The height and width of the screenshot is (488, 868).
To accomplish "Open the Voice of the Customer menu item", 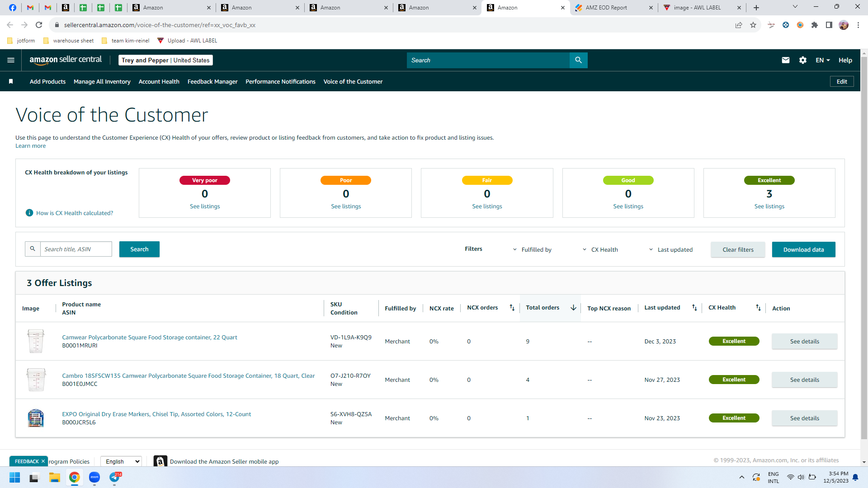I will pyautogui.click(x=353, y=81).
